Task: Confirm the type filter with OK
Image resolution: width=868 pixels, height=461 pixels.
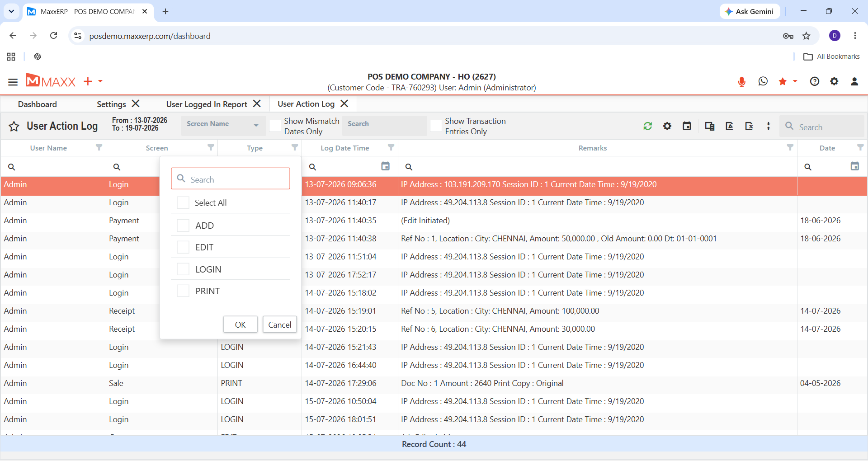Action: (241, 325)
